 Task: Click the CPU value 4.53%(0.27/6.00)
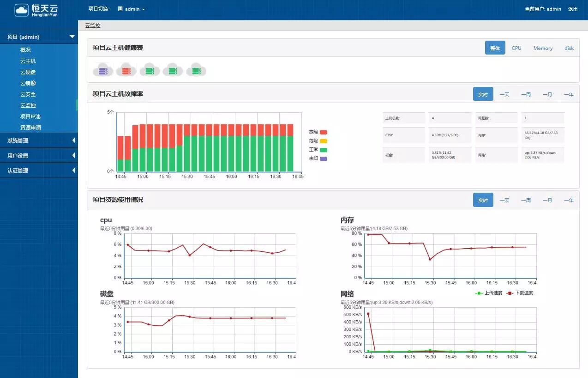[x=445, y=135]
